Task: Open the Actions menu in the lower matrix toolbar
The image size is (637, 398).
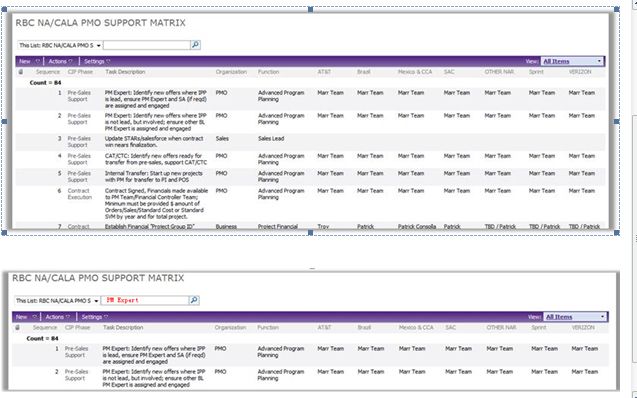Action: click(x=58, y=317)
